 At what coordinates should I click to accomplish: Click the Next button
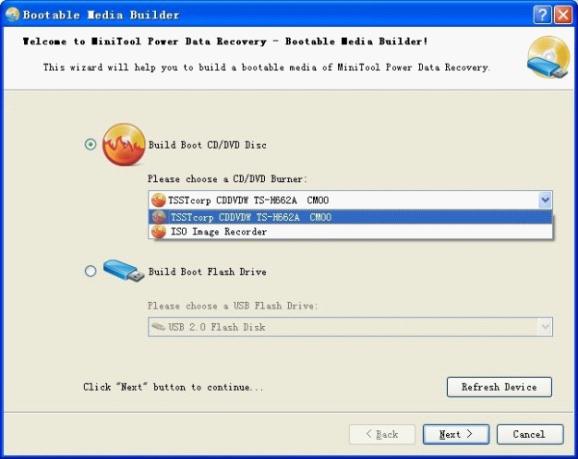[456, 434]
